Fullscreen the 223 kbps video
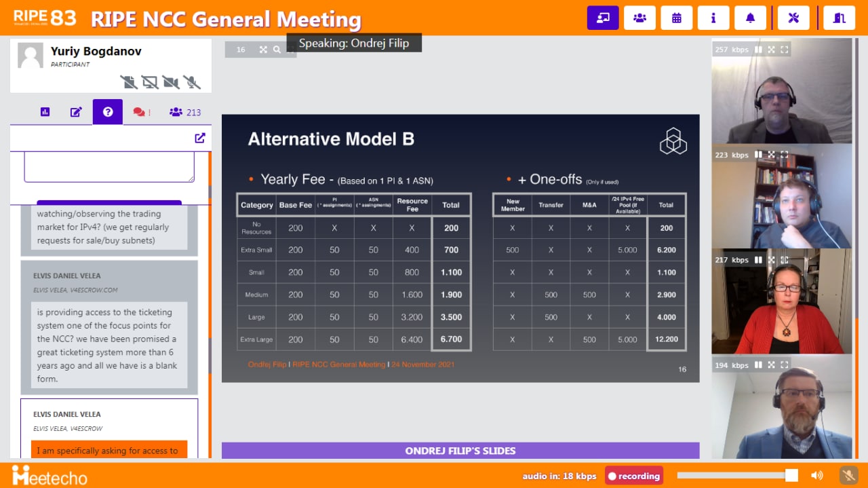868x488 pixels. (x=785, y=155)
